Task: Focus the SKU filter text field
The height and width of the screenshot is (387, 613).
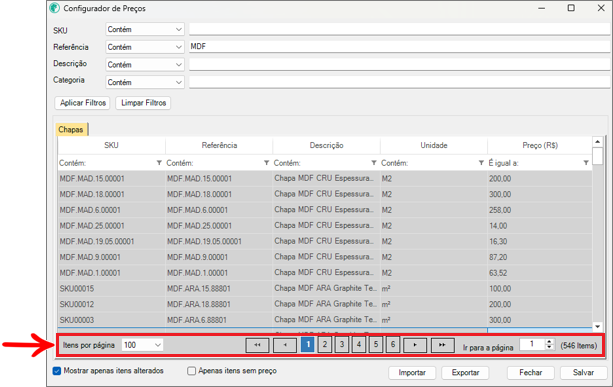Action: point(400,29)
